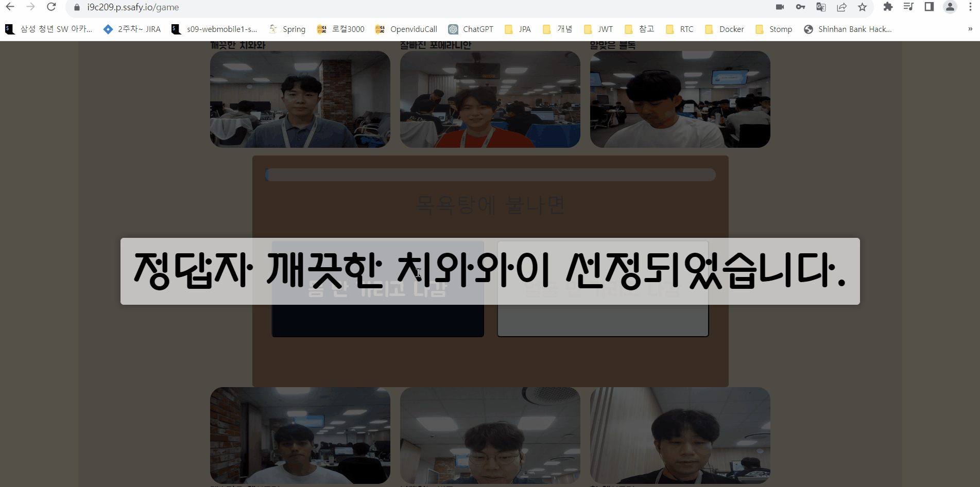Open the media controls icon

[908, 7]
